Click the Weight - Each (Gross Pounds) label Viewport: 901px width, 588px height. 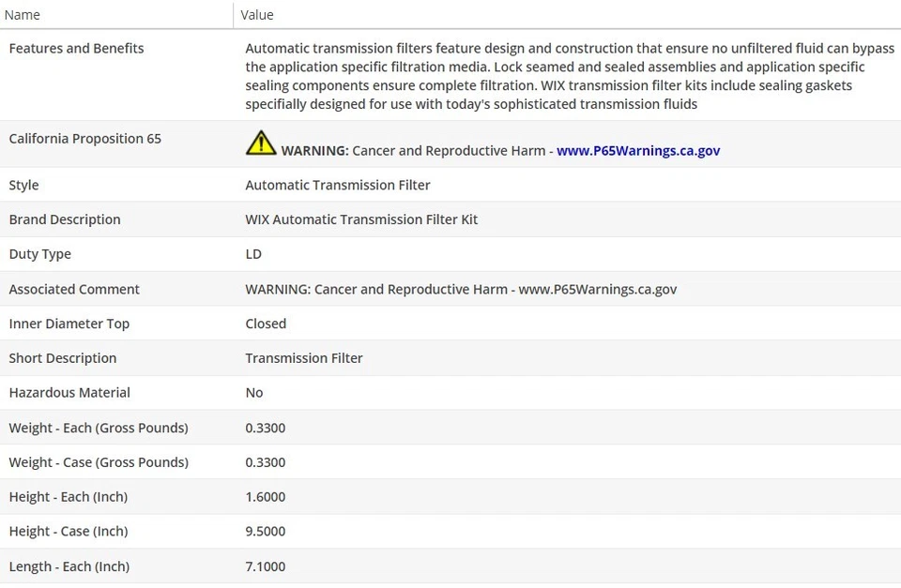(99, 428)
